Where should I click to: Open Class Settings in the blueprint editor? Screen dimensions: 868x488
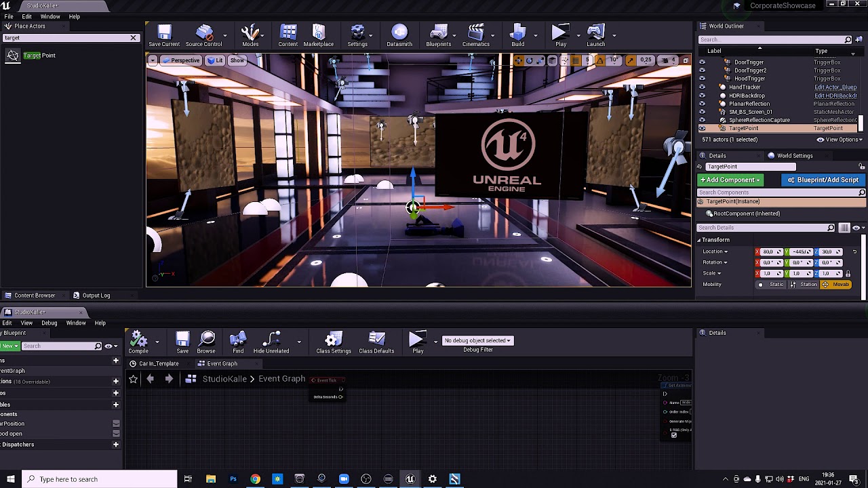334,342
